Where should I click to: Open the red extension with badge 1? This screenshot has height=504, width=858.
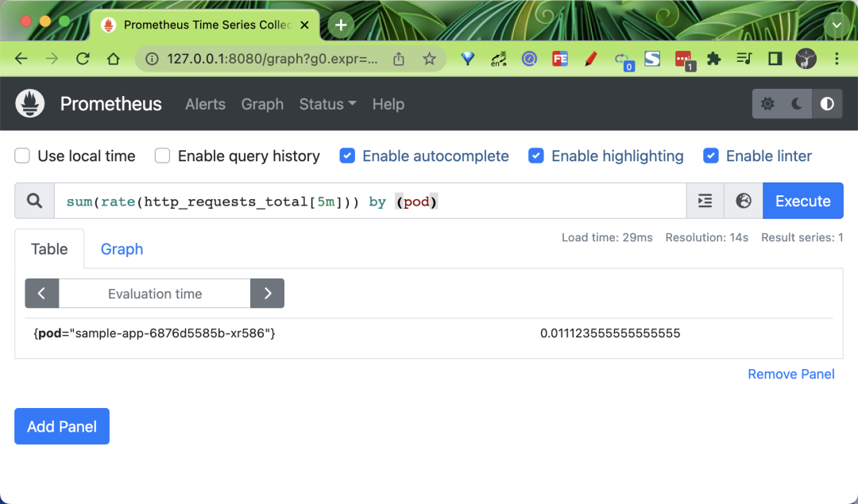(684, 60)
